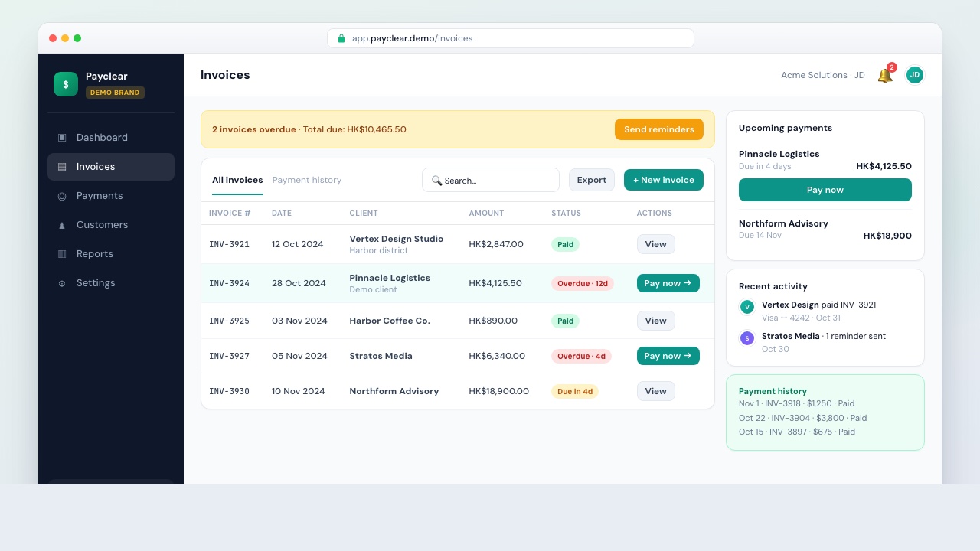This screenshot has width=980, height=551.
Task: Click the Vertex Design avatar in Recent activity
Action: click(x=747, y=307)
